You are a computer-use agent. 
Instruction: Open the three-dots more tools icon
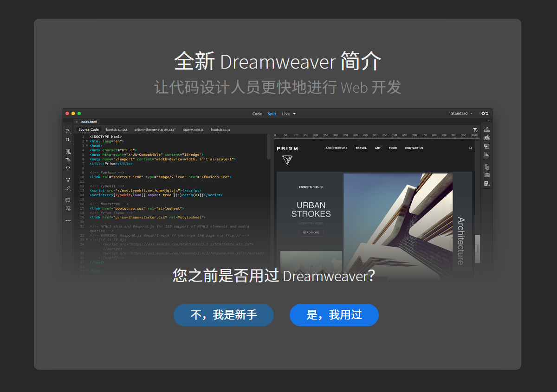pyautogui.click(x=68, y=221)
